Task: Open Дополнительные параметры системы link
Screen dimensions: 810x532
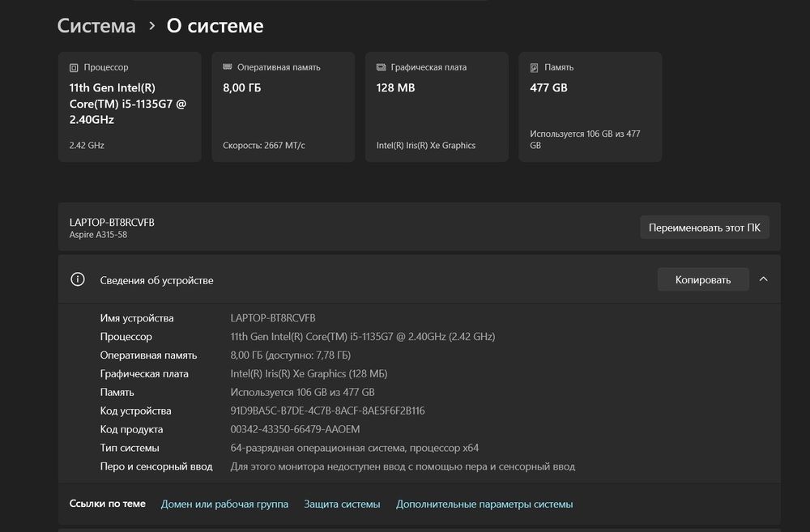Action: [484, 504]
